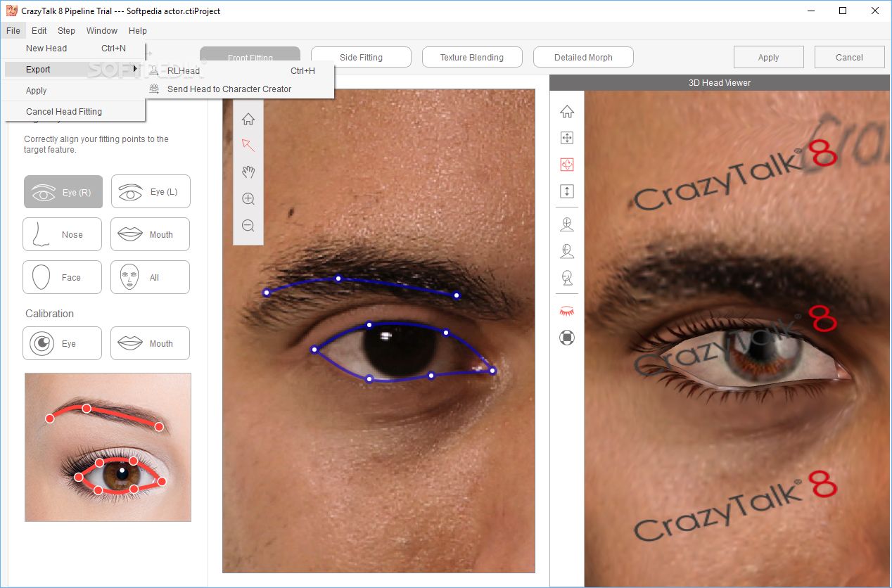Select the red rotate tool in 3D viewer
892x588 pixels.
point(567,165)
